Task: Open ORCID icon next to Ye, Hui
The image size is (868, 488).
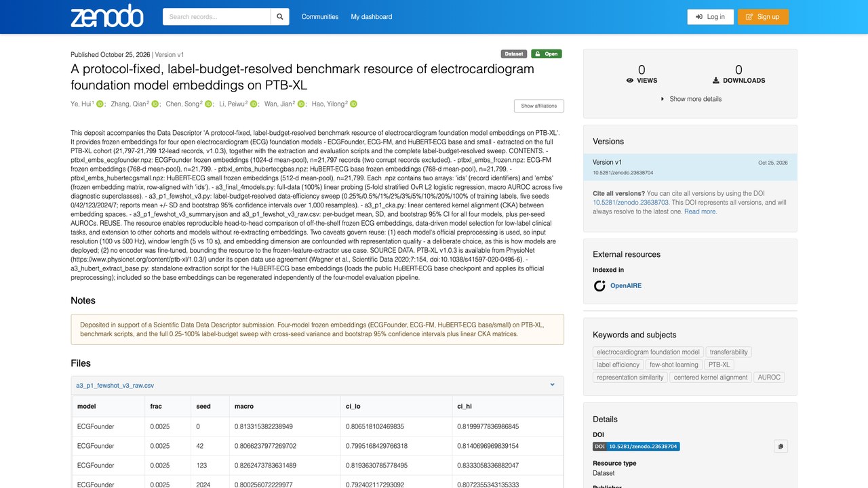Action: 100,104
